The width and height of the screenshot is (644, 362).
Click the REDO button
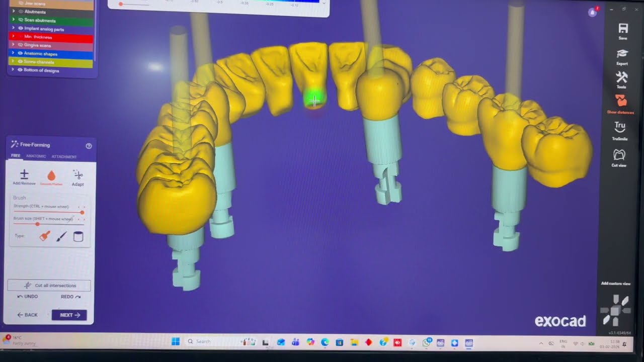pyautogui.click(x=70, y=297)
